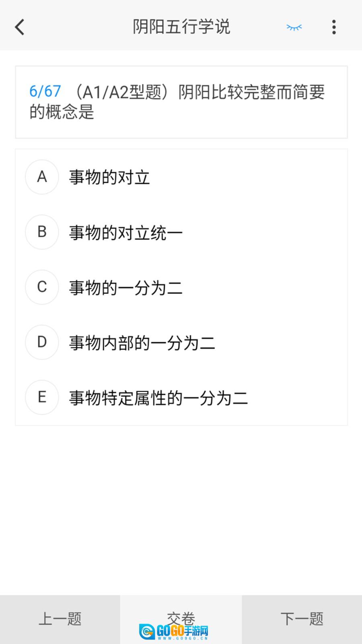Select answer option C circle
This screenshot has height=644, width=362.
click(42, 287)
